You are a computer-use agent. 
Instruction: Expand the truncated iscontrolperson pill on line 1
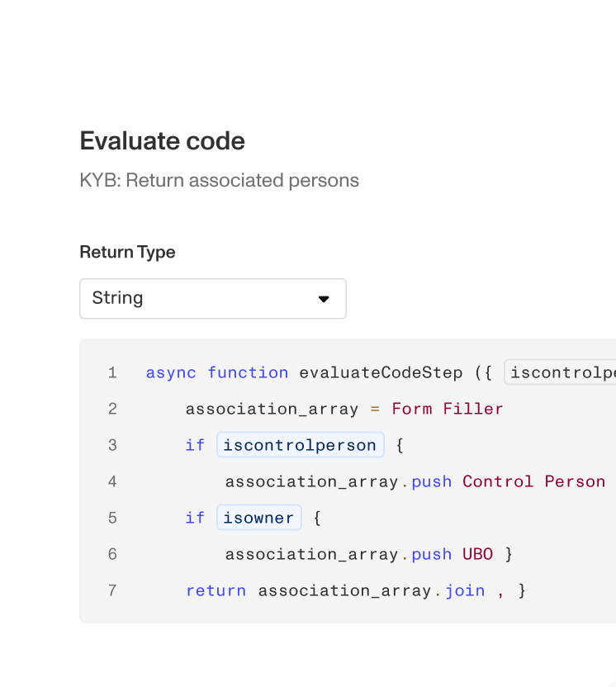click(x=560, y=372)
